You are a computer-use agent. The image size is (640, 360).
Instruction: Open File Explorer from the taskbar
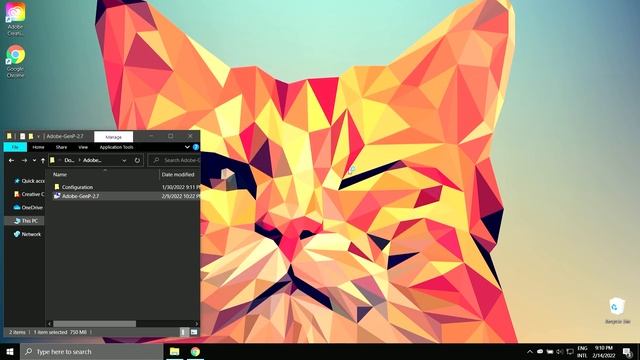click(174, 351)
